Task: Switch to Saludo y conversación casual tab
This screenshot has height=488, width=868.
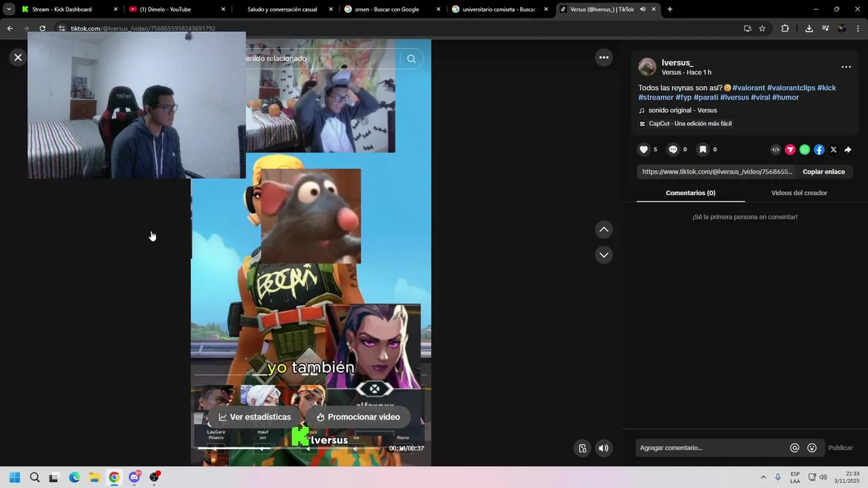Action: (x=282, y=9)
